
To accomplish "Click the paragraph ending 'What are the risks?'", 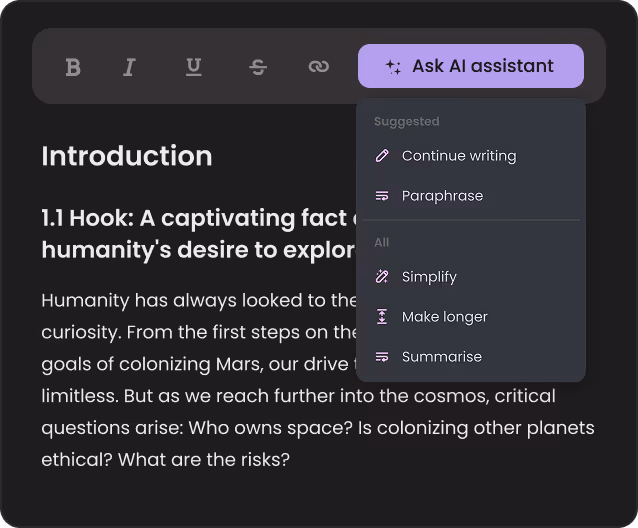I will click(317, 380).
